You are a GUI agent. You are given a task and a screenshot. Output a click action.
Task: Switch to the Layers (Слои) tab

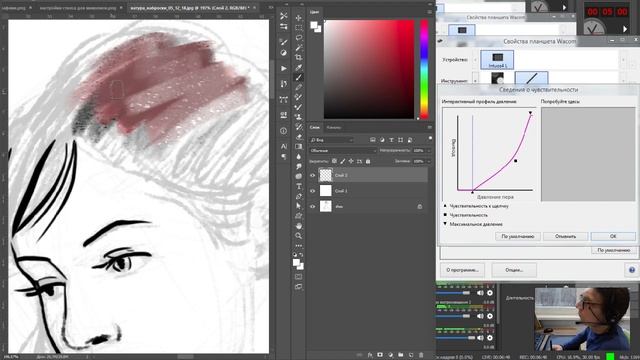pyautogui.click(x=315, y=127)
